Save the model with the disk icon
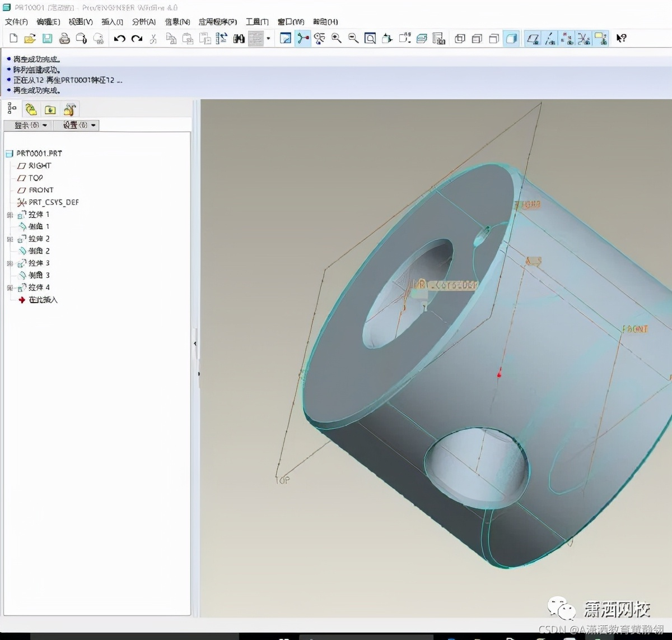This screenshot has height=640, width=672. coord(47,39)
